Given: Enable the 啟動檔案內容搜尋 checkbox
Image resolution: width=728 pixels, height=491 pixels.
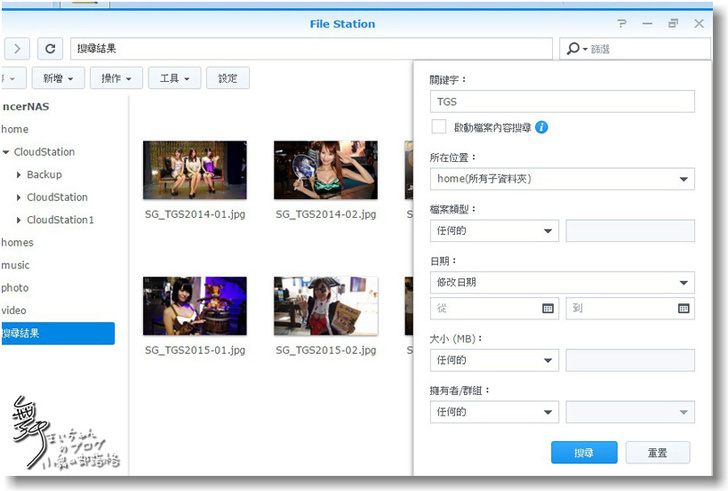Looking at the screenshot, I should pyautogui.click(x=438, y=127).
